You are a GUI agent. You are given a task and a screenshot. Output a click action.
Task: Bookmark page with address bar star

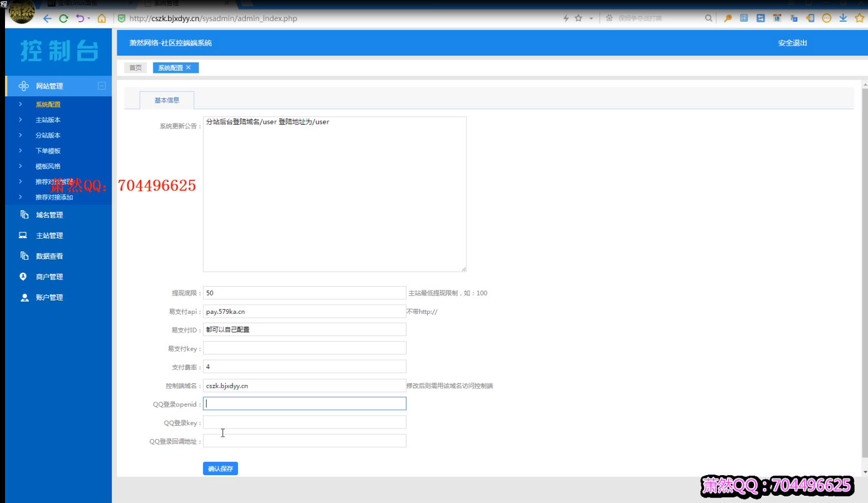click(578, 18)
